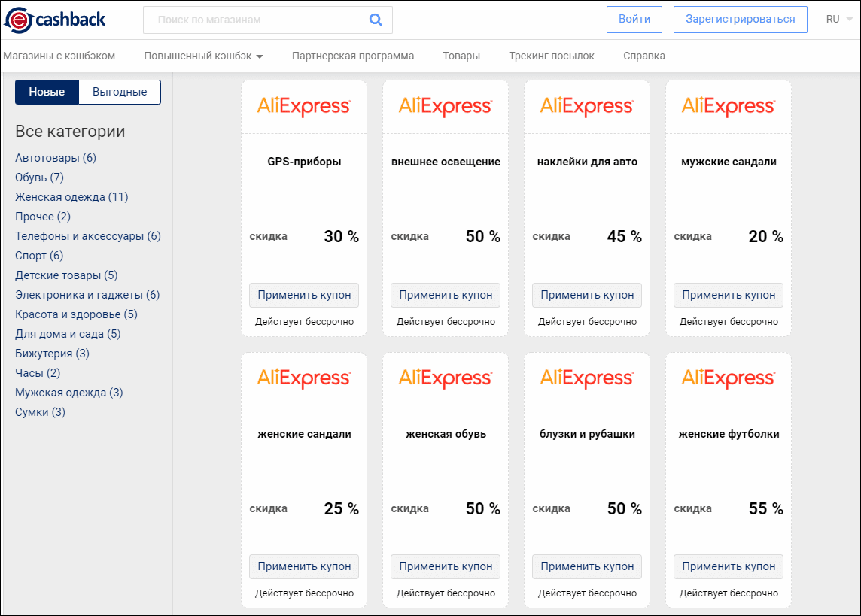
Task: Filter by Сумки (3) category
Action: click(40, 412)
